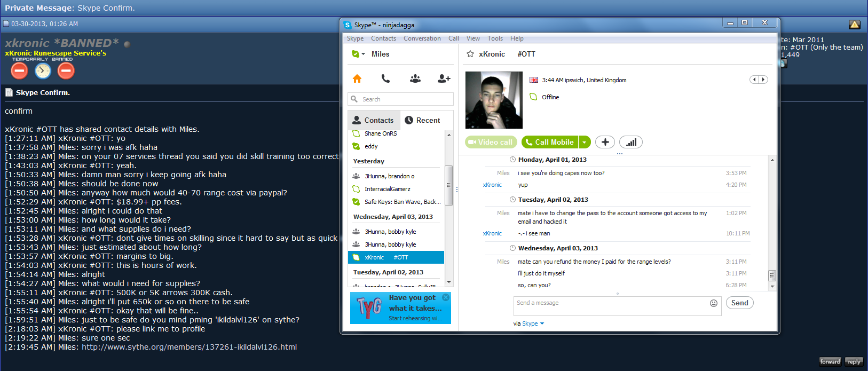Viewport: 868px width, 371px height.
Task: Open the emoticon picker in message box
Action: click(x=714, y=303)
